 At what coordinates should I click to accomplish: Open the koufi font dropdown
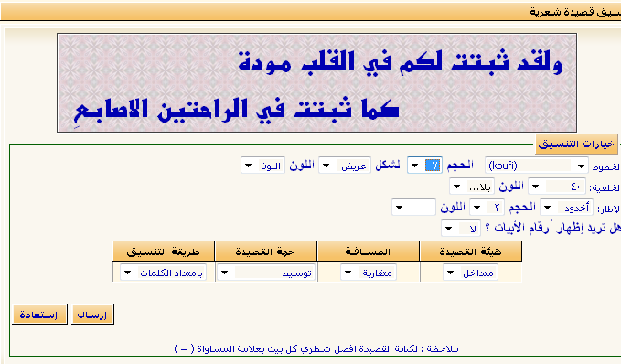537,166
